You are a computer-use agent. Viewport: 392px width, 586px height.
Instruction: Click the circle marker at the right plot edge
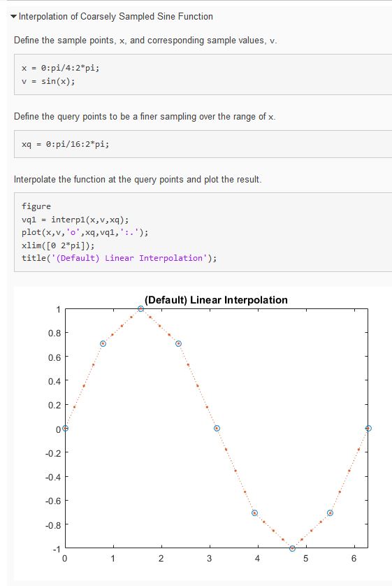pyautogui.click(x=368, y=428)
